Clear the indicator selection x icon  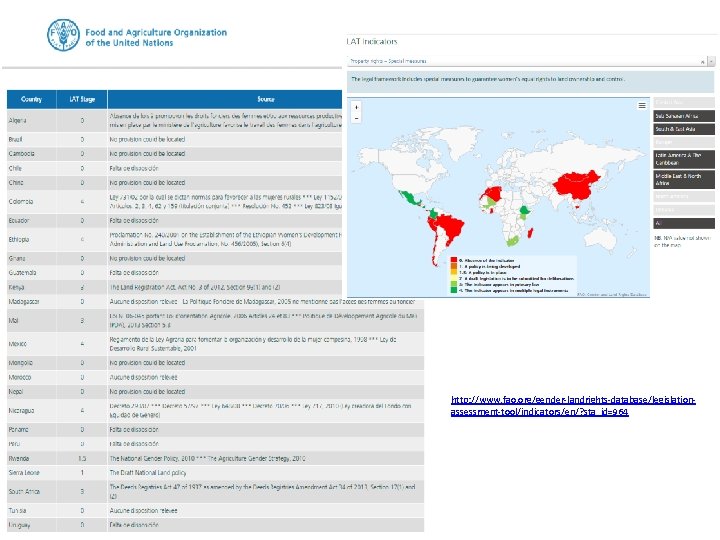(703, 62)
